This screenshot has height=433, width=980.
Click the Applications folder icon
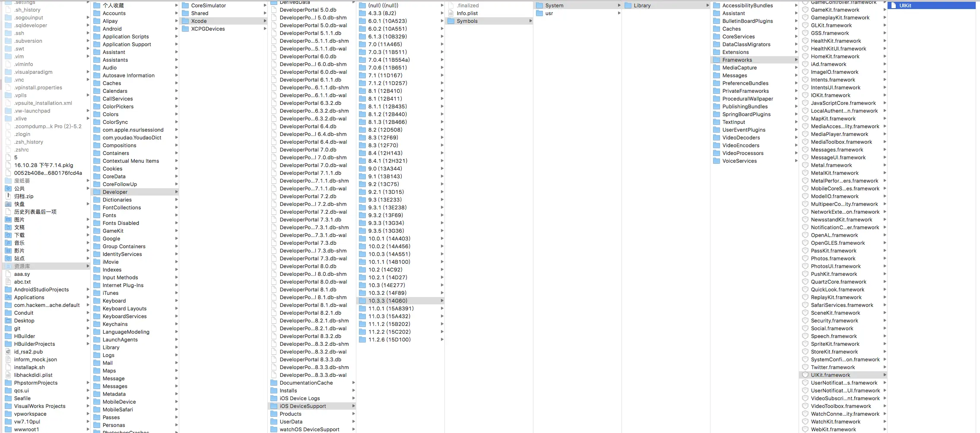click(x=8, y=297)
